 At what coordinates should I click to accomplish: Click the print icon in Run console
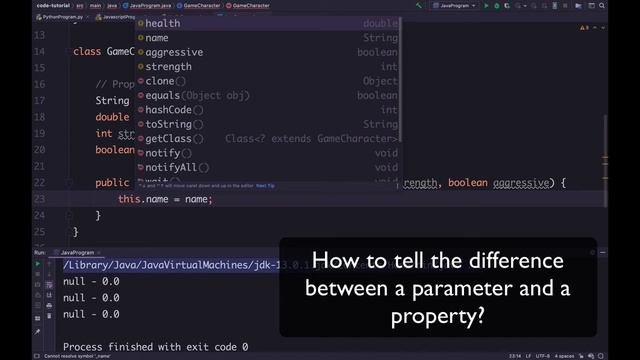point(49,305)
